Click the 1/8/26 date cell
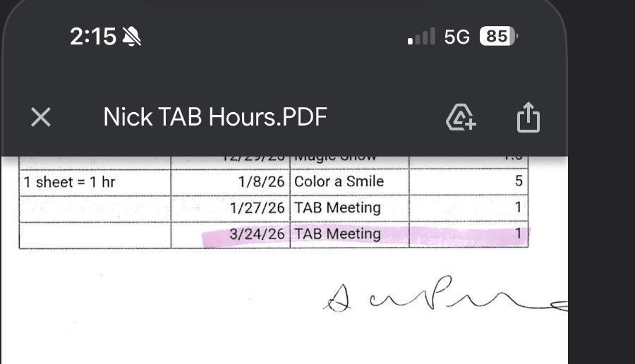The width and height of the screenshot is (635, 364). coord(261,181)
